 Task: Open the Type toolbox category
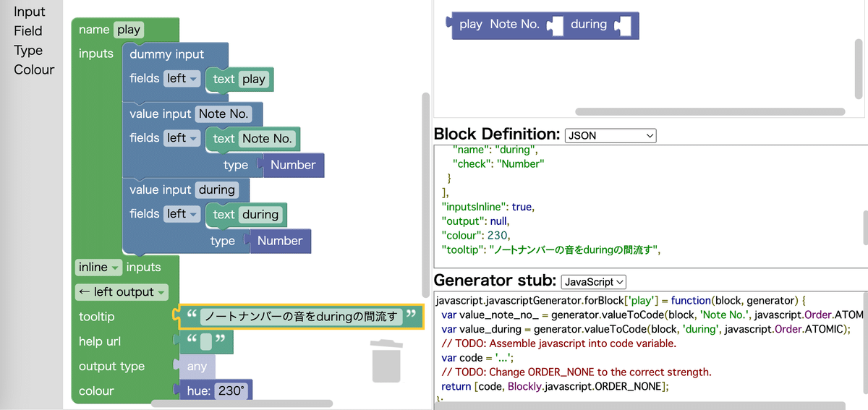coord(28,51)
